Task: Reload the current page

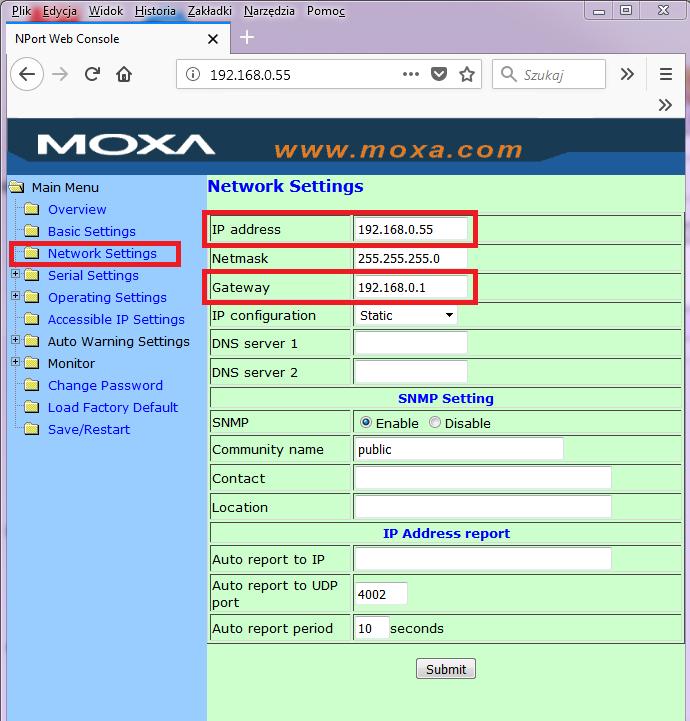Action: tap(92, 74)
